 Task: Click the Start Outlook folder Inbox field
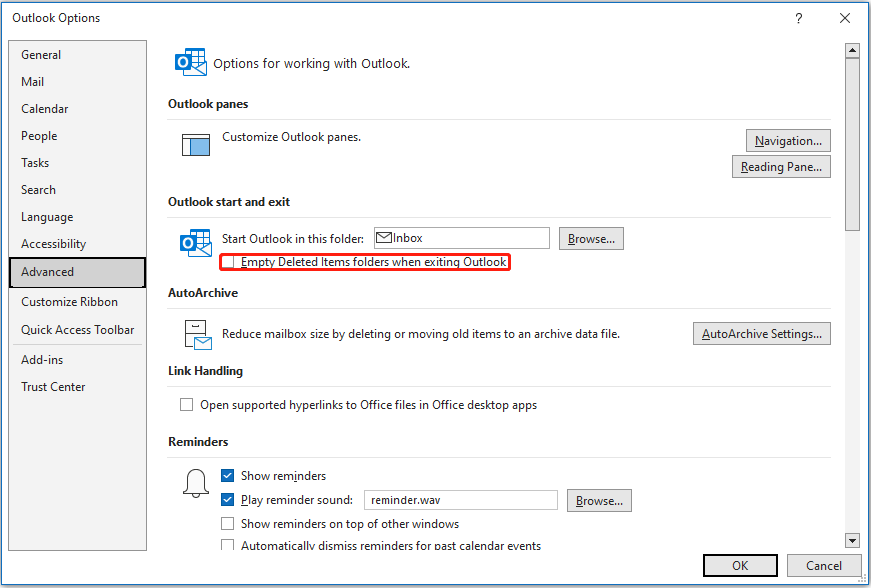(x=462, y=238)
